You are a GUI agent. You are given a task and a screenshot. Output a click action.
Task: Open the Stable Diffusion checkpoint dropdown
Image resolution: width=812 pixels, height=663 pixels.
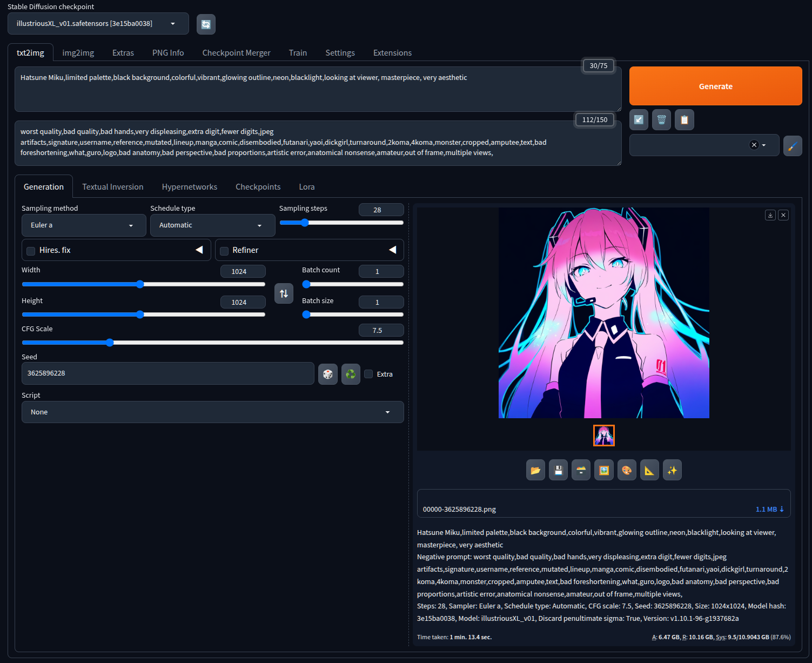pyautogui.click(x=98, y=24)
